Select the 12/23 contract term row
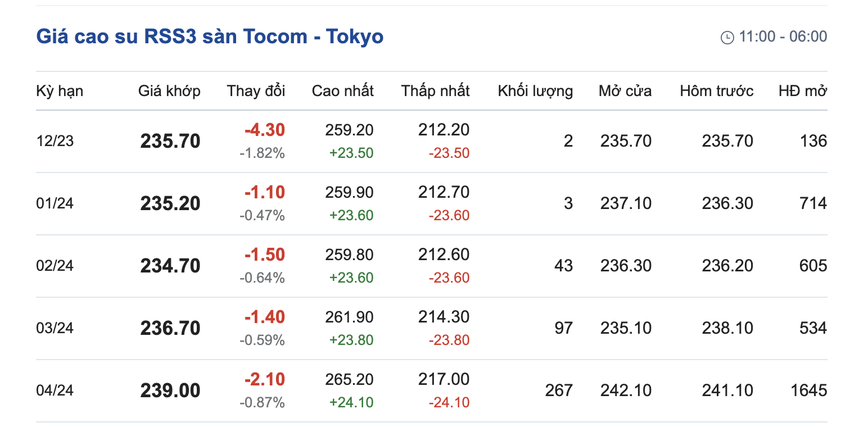This screenshot has height=427, width=868. (55, 141)
